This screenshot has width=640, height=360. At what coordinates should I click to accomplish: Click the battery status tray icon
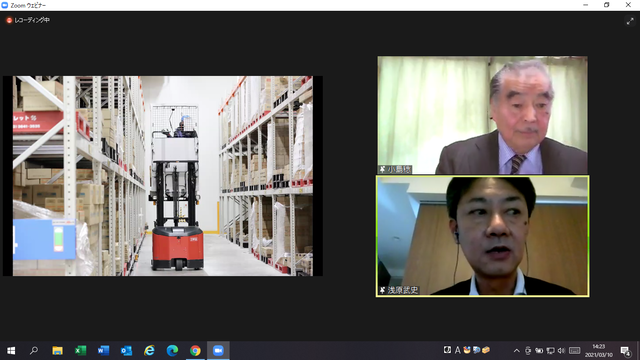click(539, 351)
